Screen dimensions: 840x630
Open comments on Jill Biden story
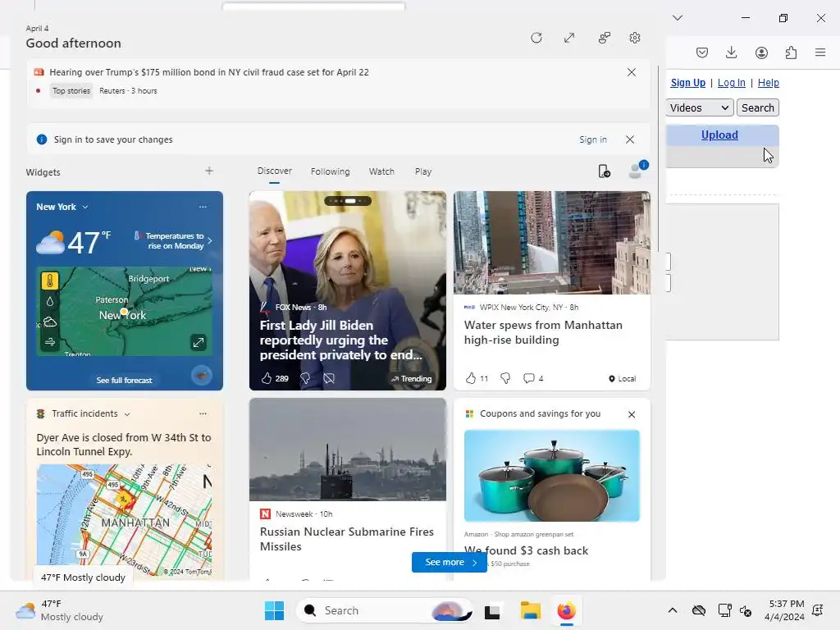[x=329, y=378]
